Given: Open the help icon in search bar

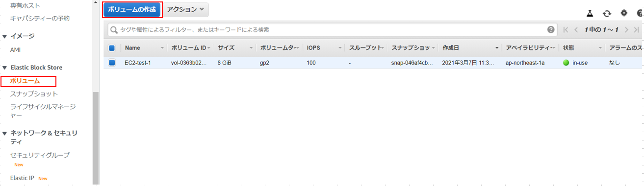Looking at the screenshot, I should [551, 30].
